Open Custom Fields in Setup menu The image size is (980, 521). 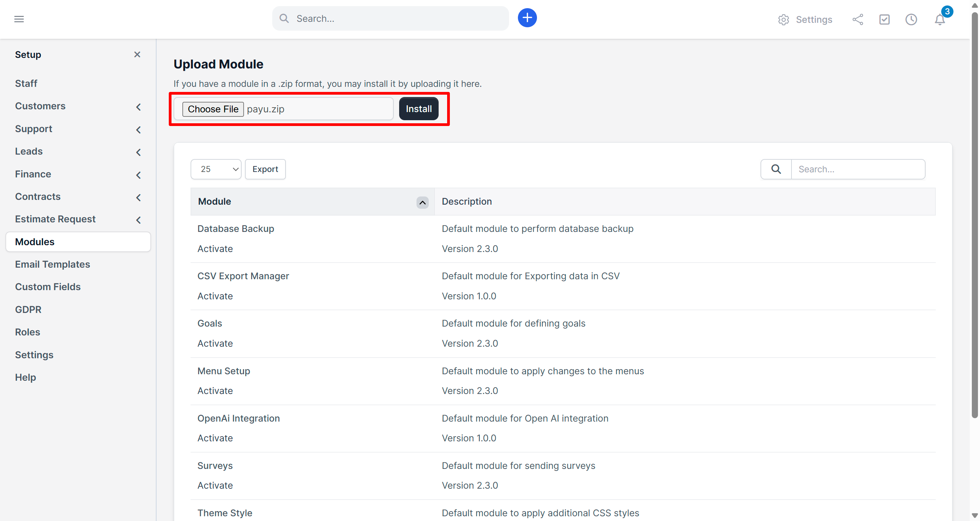pos(48,287)
